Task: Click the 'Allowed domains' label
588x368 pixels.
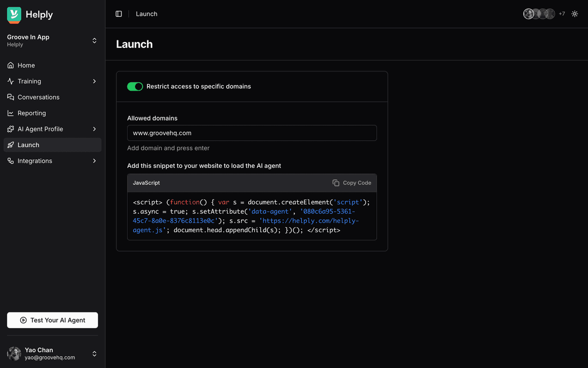Action: click(152, 118)
